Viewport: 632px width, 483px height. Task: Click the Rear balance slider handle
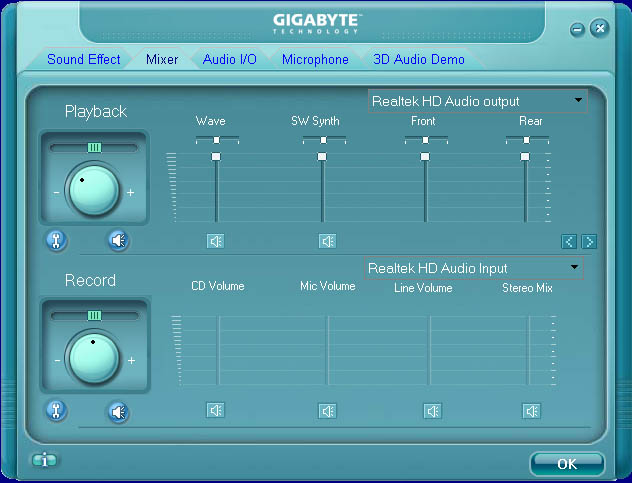click(x=526, y=140)
